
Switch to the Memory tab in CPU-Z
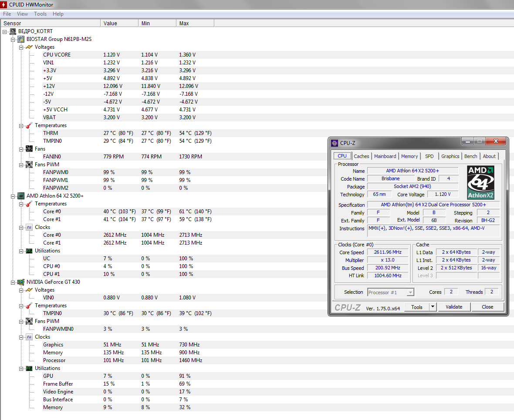coord(409,156)
